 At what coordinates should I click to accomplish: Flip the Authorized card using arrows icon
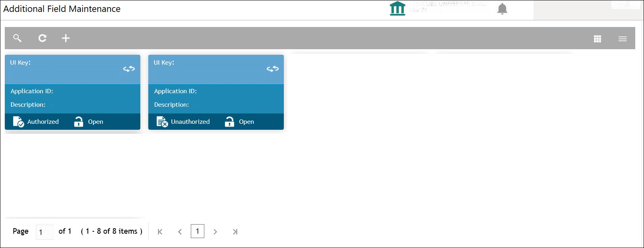(x=129, y=69)
